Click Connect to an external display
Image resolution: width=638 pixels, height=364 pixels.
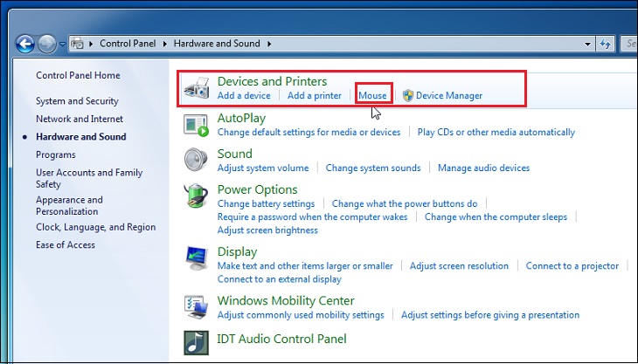[x=279, y=279]
